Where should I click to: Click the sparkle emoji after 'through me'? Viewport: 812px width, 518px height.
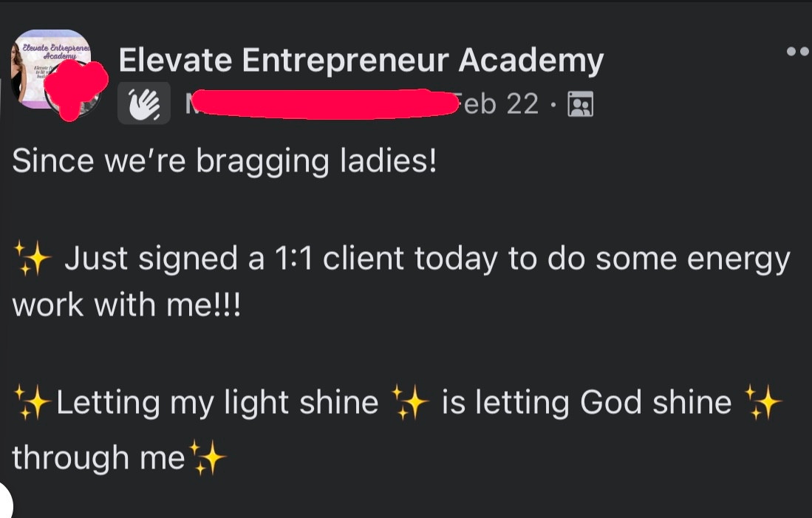(x=208, y=457)
